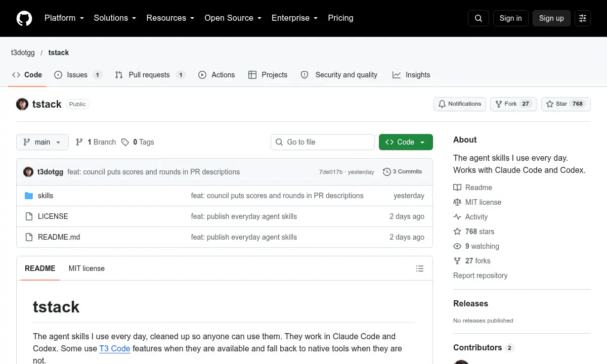Click the Sign up button
This screenshot has width=607, height=364.
551,18
